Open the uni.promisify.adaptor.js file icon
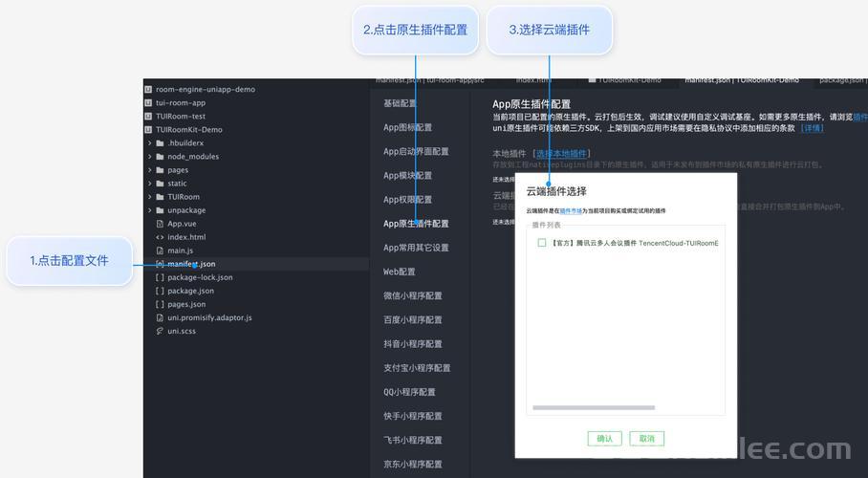 tap(160, 318)
